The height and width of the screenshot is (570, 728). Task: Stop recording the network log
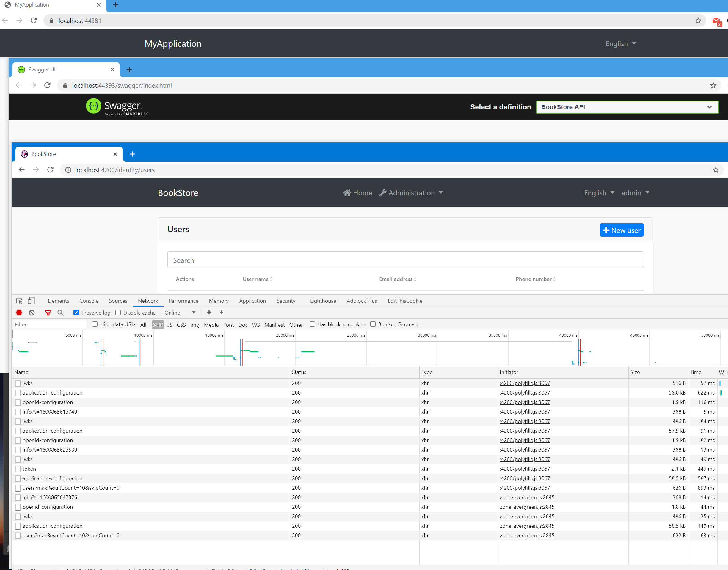(x=19, y=313)
